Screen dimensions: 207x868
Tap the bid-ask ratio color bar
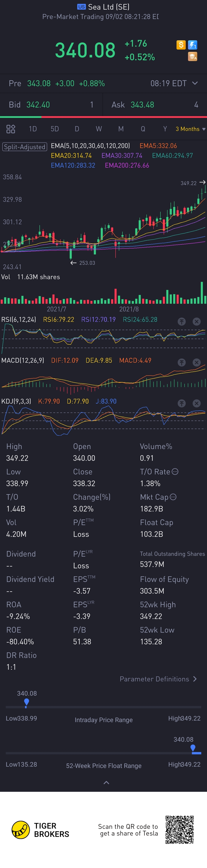[103, 117]
